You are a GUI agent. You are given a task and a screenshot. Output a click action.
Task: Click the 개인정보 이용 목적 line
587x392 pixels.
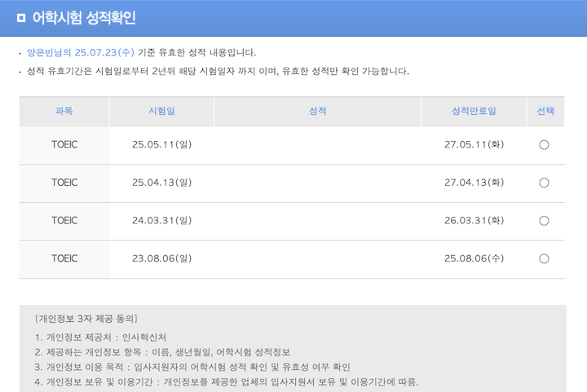pyautogui.click(x=192, y=367)
